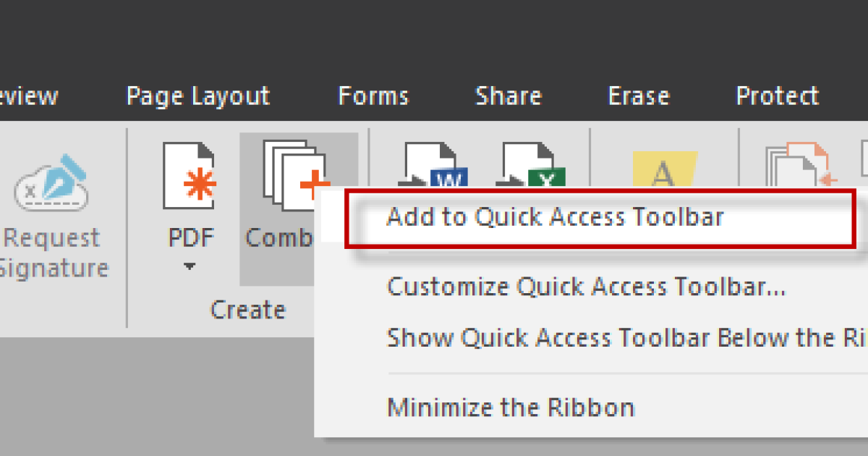The image size is (868, 456).
Task: Select the yellow Highlight tool
Action: point(662,166)
